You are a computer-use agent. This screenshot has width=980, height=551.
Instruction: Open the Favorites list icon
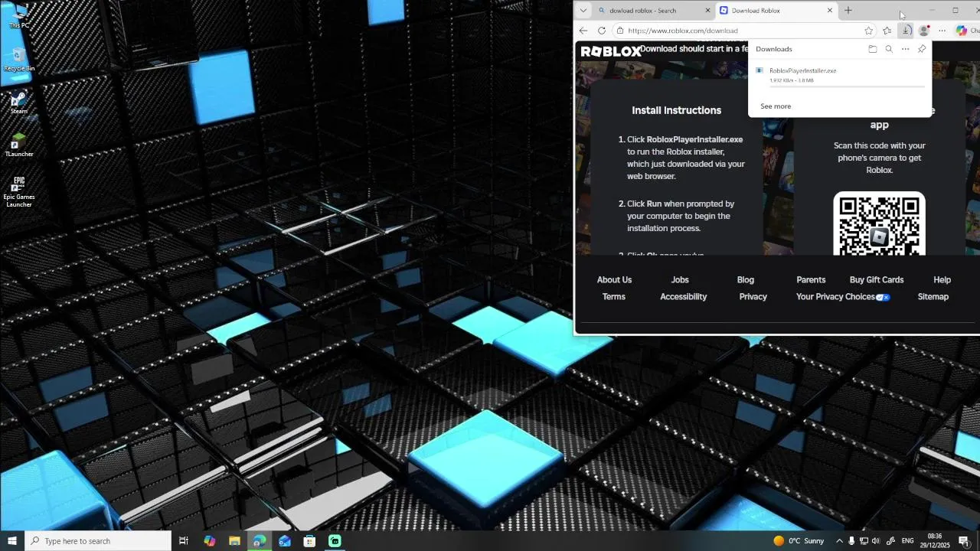[887, 31]
